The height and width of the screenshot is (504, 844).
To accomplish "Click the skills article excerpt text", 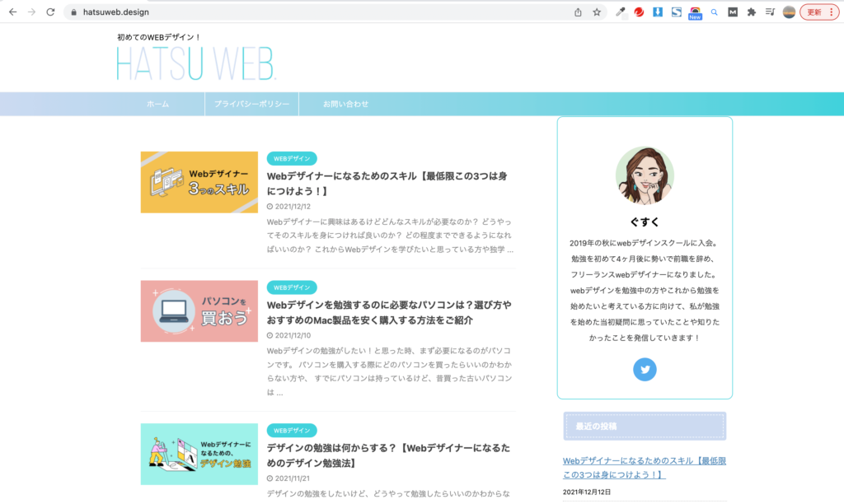I will [x=390, y=236].
